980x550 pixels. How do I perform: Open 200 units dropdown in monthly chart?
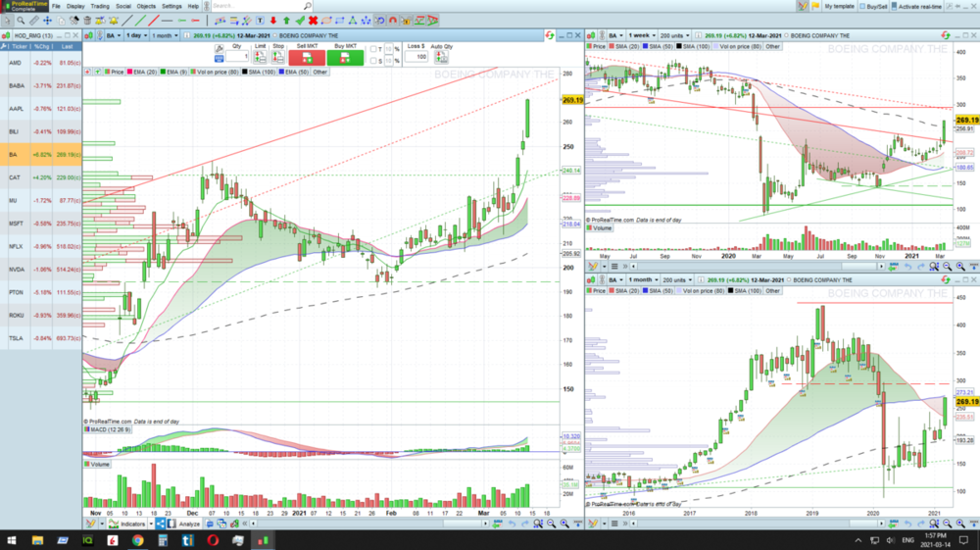pos(677,280)
